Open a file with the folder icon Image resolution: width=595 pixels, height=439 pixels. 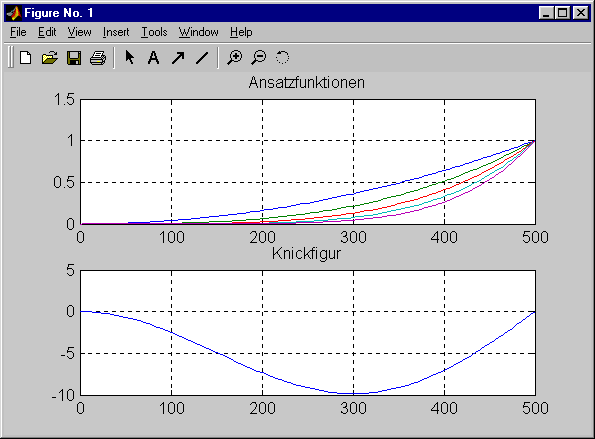pos(50,58)
